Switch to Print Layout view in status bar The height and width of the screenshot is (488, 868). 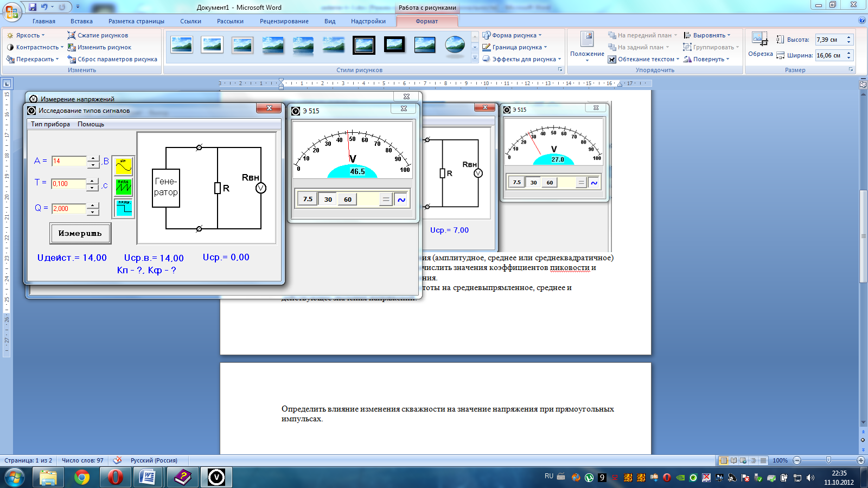click(723, 460)
